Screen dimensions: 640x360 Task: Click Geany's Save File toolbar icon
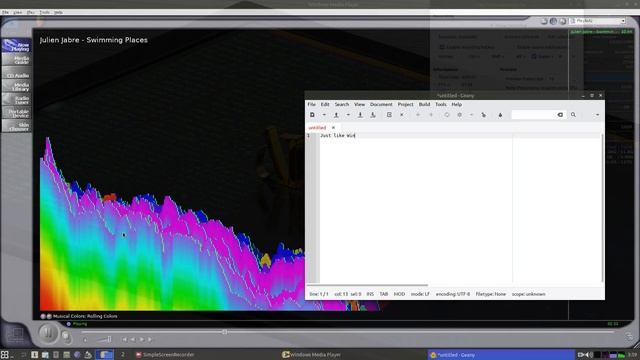[x=360, y=115]
